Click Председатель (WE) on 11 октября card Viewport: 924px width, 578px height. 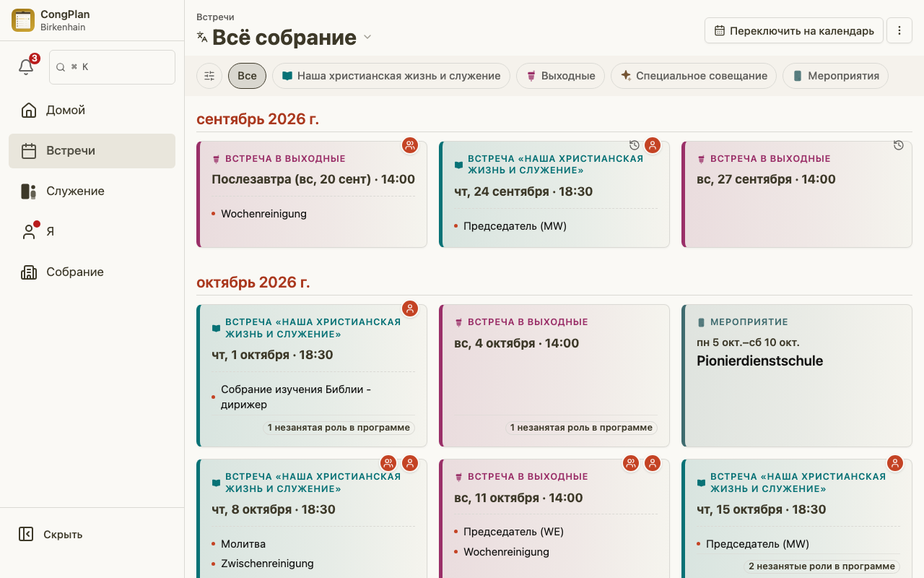[513, 532]
